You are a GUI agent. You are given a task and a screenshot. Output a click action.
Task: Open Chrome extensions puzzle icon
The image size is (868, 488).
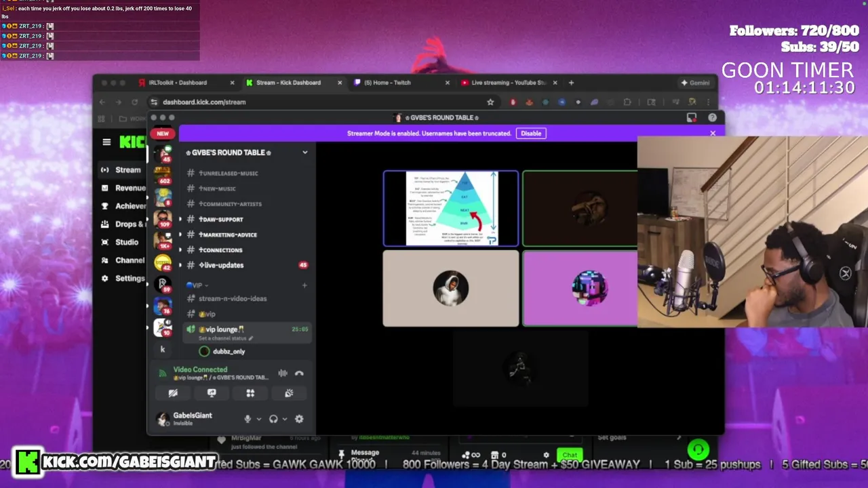[x=627, y=102]
